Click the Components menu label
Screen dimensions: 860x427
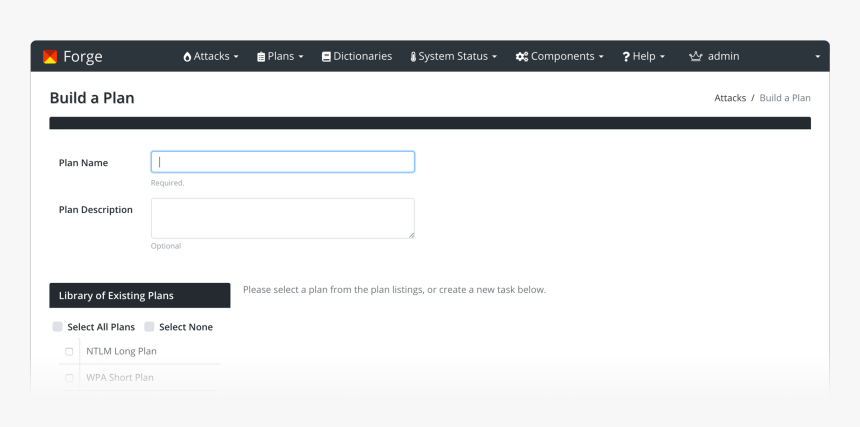coord(563,56)
